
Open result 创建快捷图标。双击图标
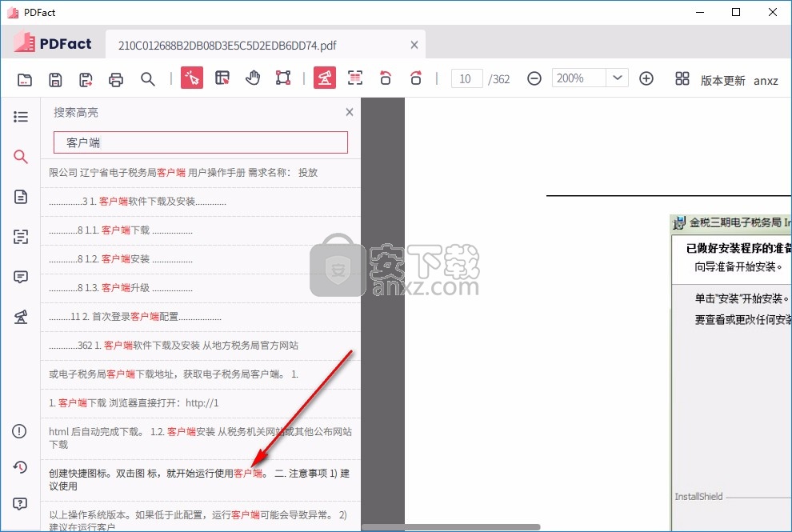201,480
